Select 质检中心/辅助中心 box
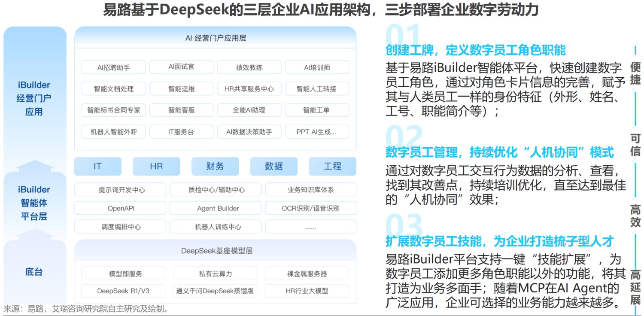This screenshot has height=316, width=644. (x=216, y=190)
